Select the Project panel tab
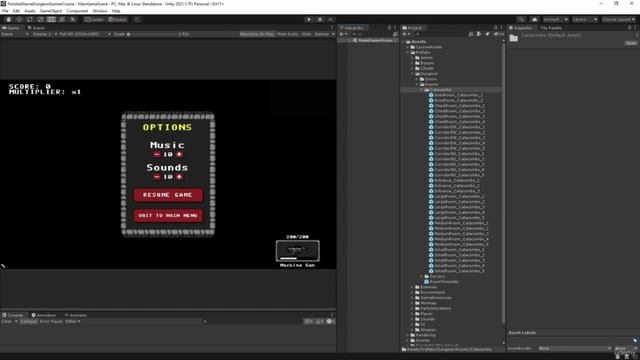 click(412, 28)
